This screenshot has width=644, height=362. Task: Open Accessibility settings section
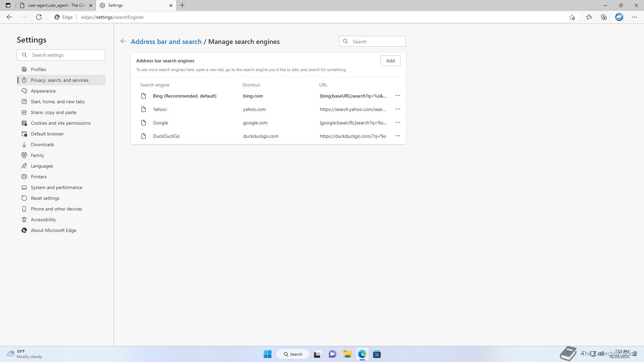(61, 220)
